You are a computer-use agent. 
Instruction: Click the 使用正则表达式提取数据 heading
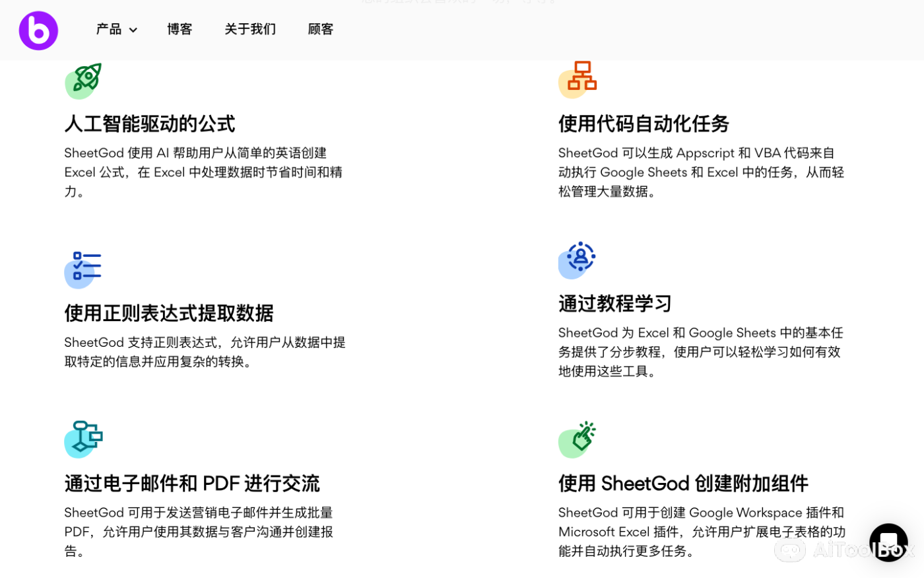169,312
